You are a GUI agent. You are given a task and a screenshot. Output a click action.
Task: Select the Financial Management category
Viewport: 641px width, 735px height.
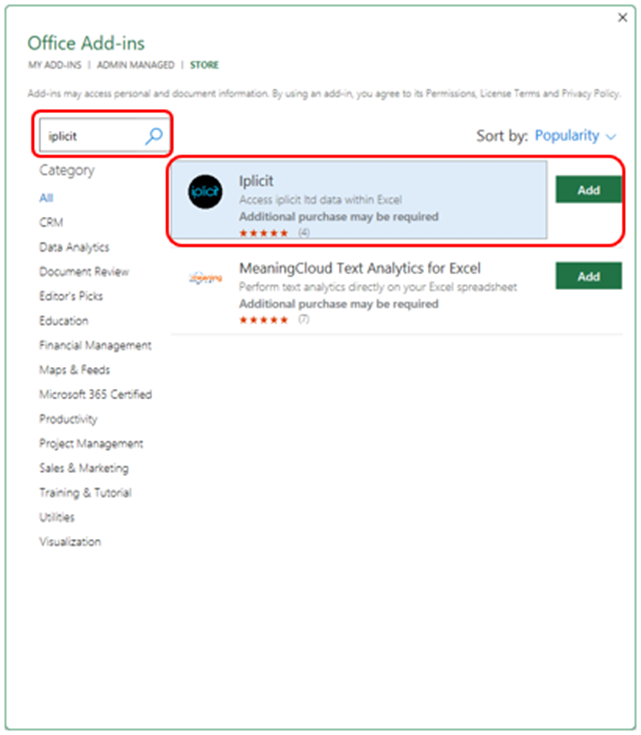click(95, 345)
